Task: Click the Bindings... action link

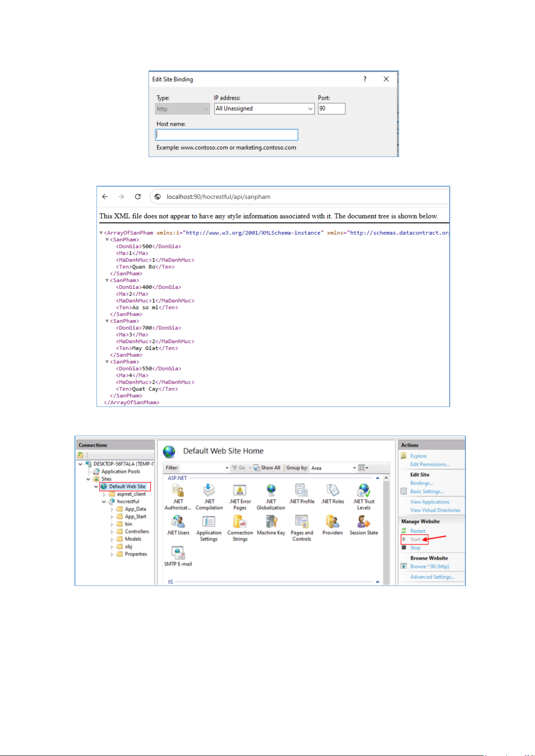Action: (x=421, y=483)
